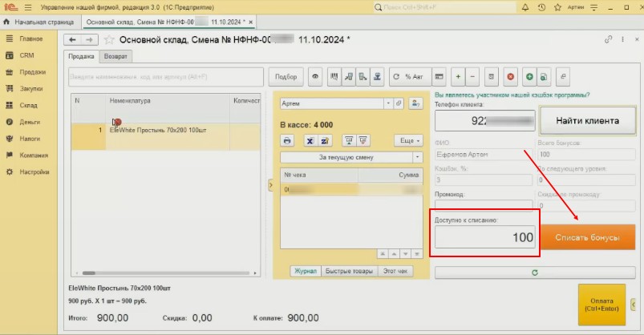Open favorites star in title bar
Screen dimensions: 644x335
point(557,7)
